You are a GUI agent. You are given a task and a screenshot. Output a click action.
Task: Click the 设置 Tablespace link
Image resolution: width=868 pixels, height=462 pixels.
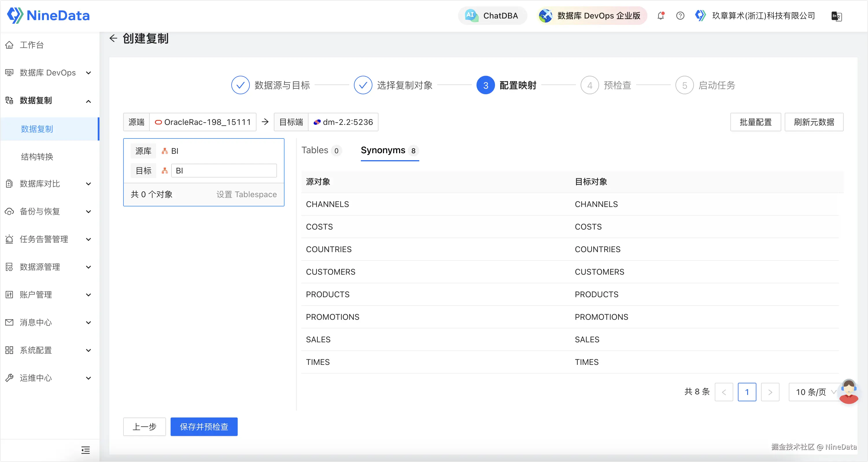(246, 195)
